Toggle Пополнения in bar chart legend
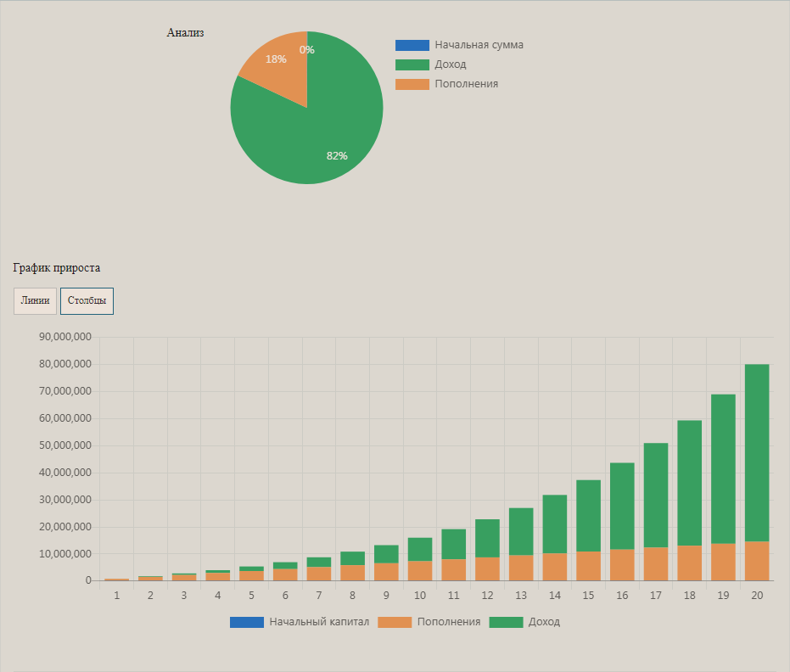Screen dimensions: 790x672 tap(429, 622)
